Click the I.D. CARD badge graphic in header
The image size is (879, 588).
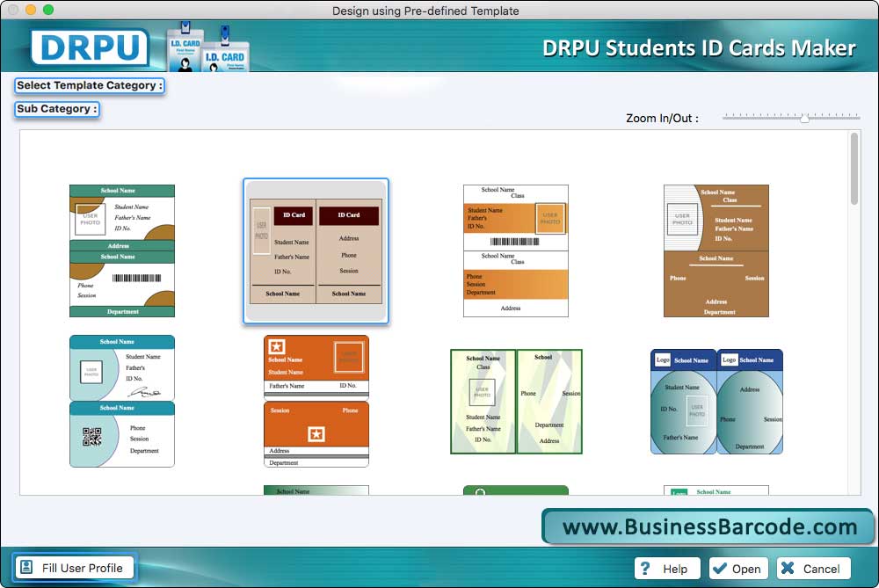[x=208, y=48]
